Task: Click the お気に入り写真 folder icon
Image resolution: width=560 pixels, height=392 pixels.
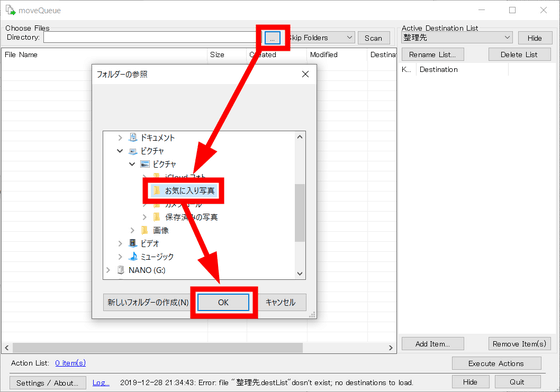Action: (156, 190)
